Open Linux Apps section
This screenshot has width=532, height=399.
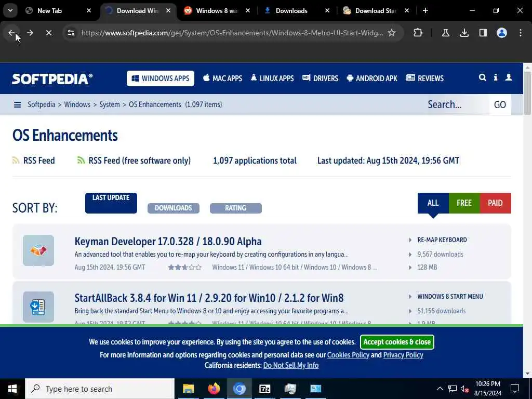272,78
